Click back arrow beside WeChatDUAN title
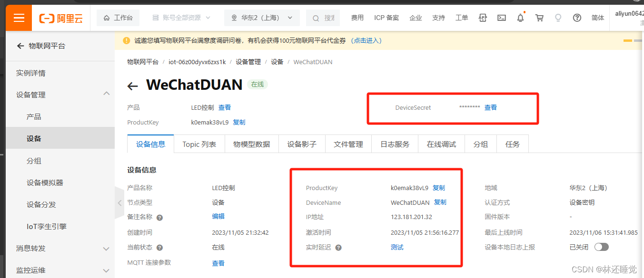 [133, 86]
